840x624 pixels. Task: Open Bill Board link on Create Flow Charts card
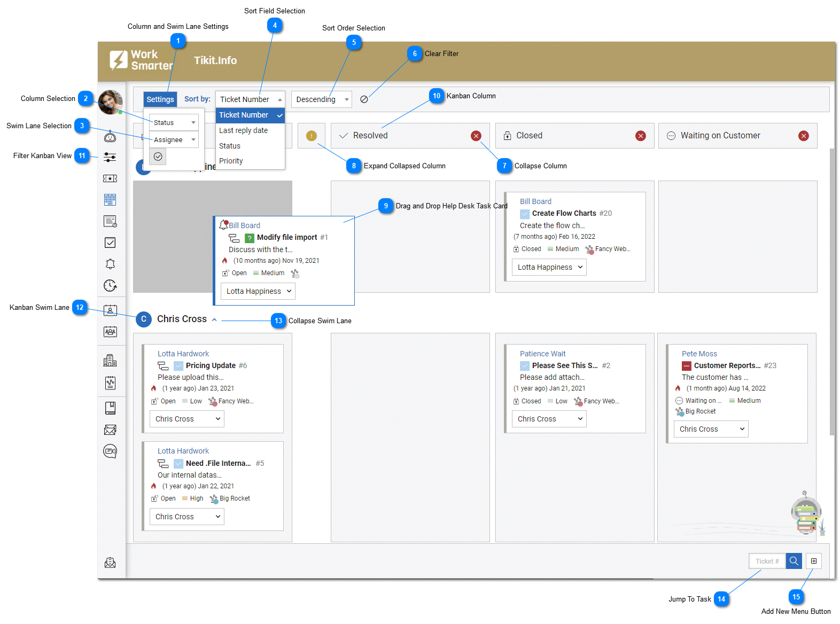tap(535, 201)
